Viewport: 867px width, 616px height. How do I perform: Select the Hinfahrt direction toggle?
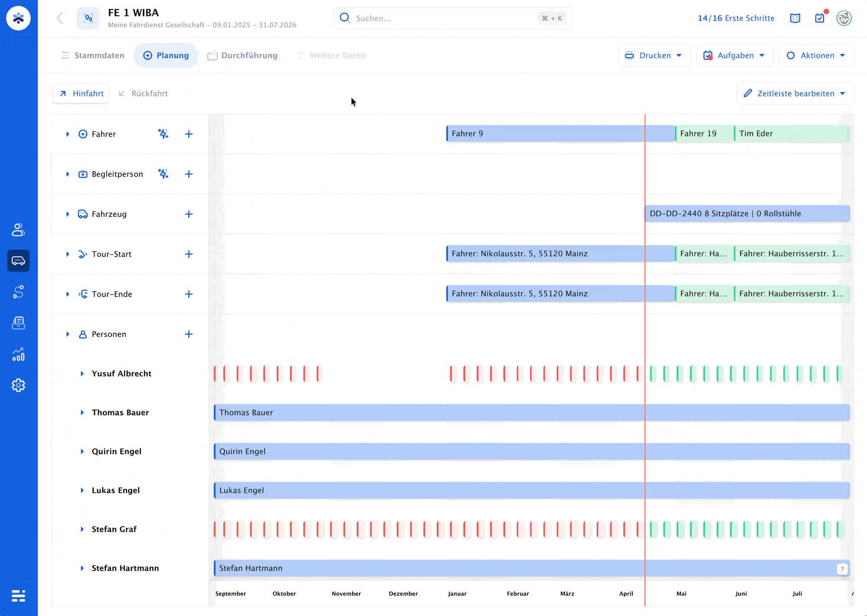[x=81, y=94]
